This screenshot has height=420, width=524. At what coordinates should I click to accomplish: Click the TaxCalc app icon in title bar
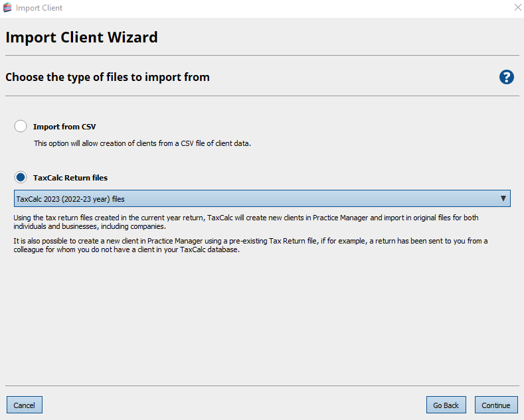(x=7, y=8)
